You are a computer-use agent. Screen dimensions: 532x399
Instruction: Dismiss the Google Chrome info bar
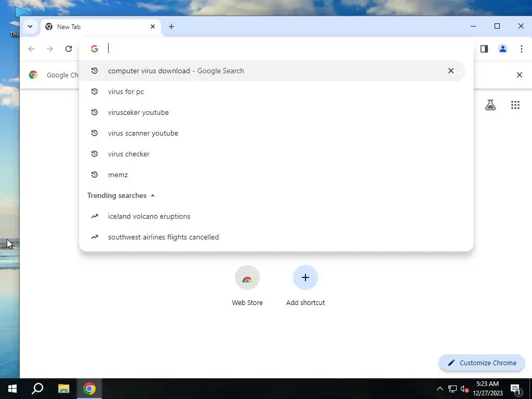pyautogui.click(x=520, y=75)
